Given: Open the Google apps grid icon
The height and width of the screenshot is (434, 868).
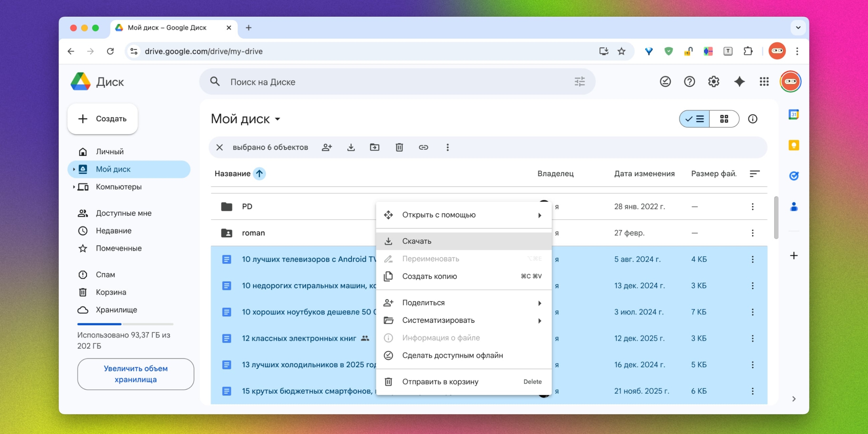Looking at the screenshot, I should pyautogui.click(x=764, y=81).
